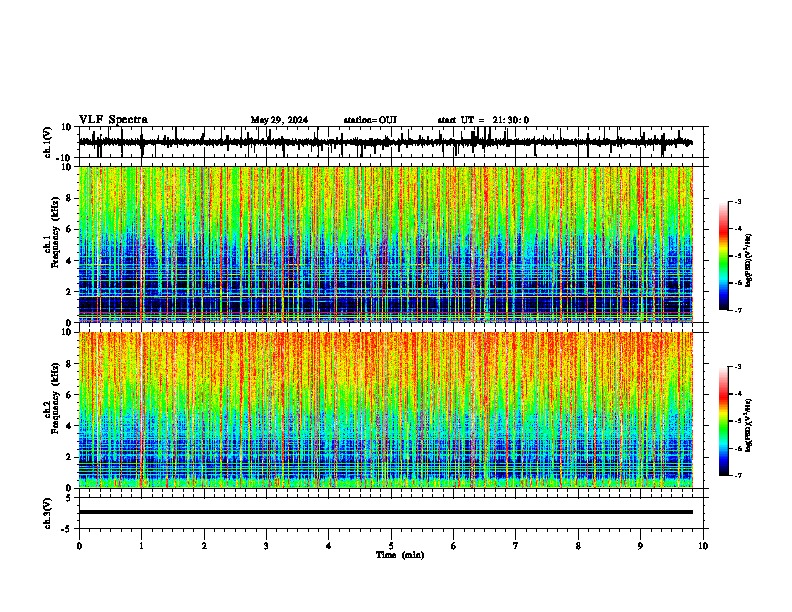Click time axis tick label "5"
This screenshot has height=612, width=792.
(391, 546)
